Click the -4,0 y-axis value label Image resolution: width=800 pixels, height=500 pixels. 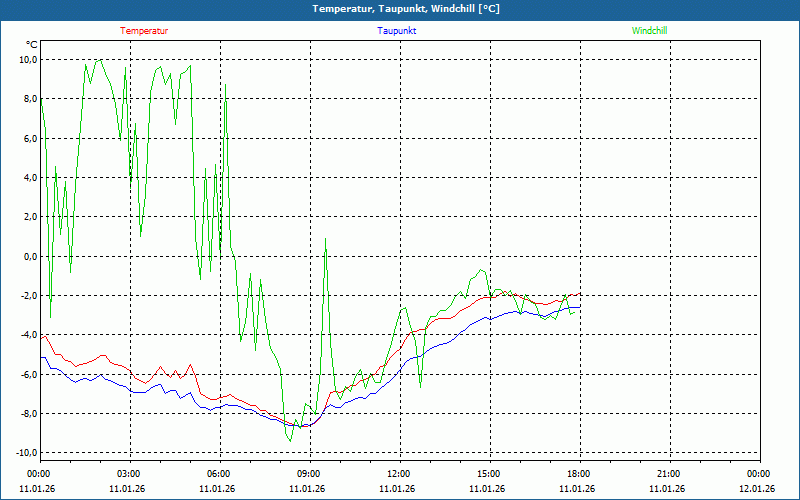28,335
